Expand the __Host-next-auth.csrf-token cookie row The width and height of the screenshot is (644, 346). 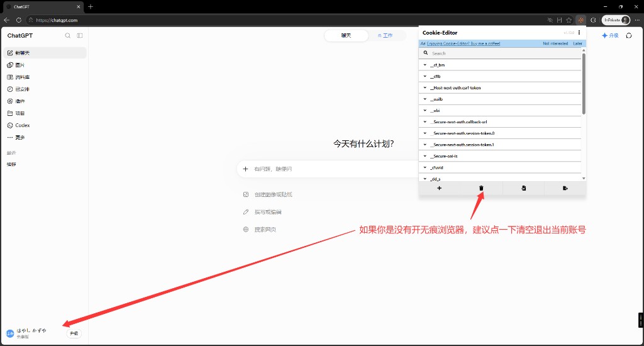(x=500, y=87)
